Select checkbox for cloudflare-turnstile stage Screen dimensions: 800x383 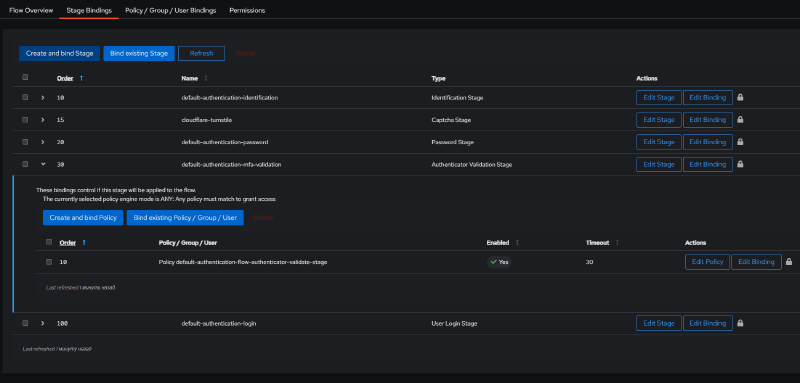(25, 120)
